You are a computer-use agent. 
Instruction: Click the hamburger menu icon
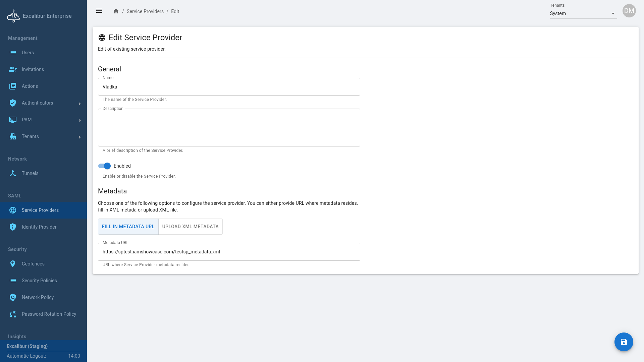(x=99, y=11)
